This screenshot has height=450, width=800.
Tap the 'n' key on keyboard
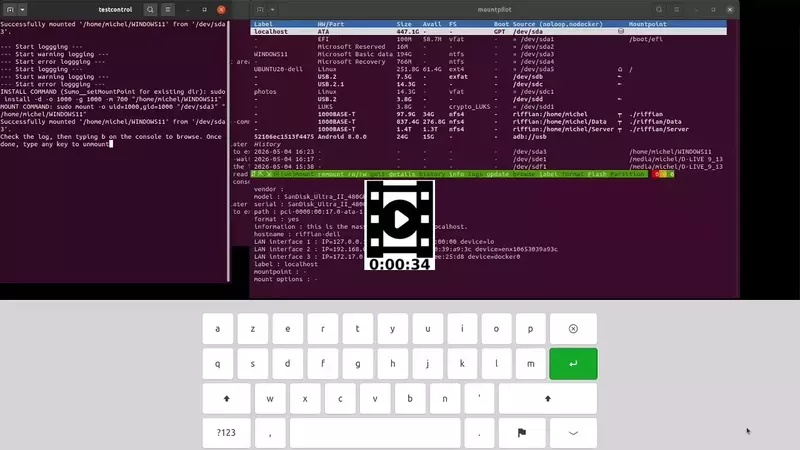tap(445, 398)
